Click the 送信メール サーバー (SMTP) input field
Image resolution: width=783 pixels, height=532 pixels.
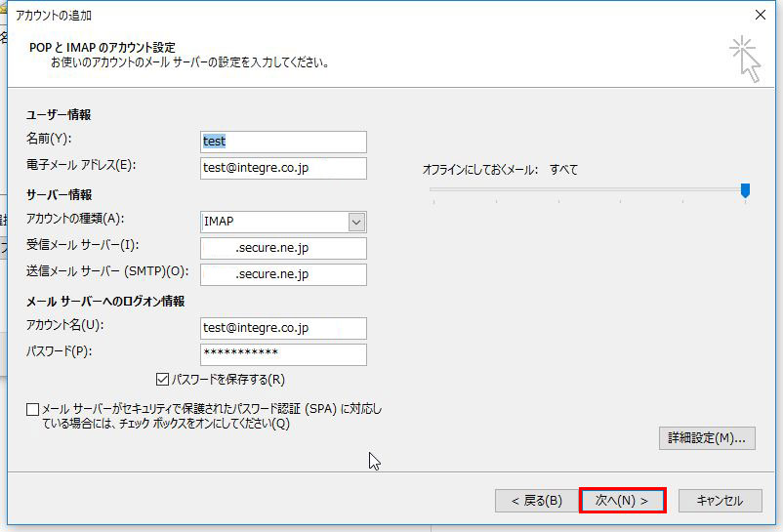(283, 274)
